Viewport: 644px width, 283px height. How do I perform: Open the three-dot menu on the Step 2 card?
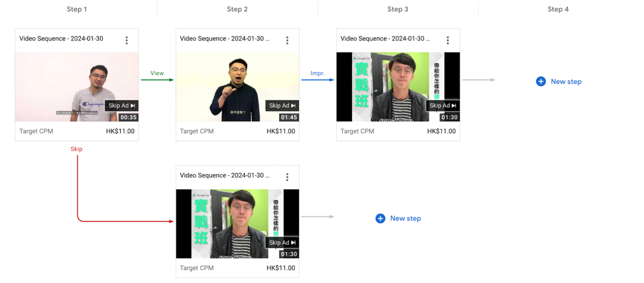click(287, 40)
